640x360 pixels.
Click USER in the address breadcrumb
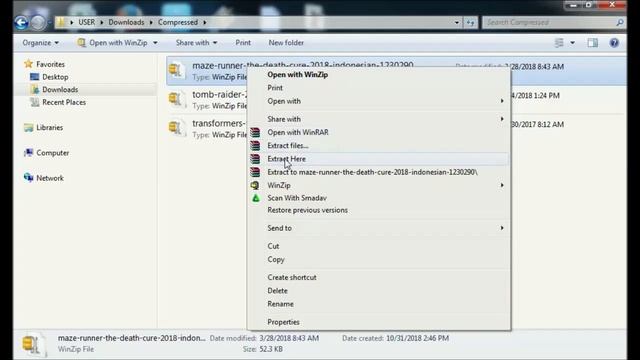click(87, 22)
